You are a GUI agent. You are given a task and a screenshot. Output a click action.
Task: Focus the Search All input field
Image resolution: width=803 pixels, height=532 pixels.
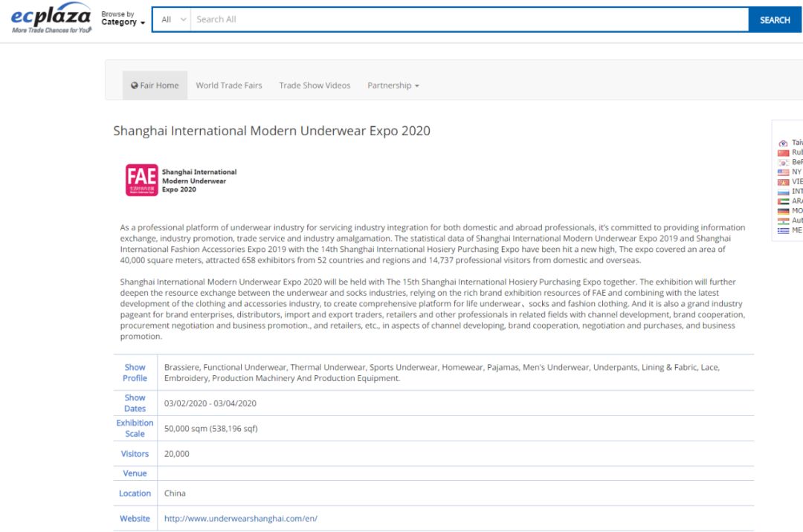point(469,19)
